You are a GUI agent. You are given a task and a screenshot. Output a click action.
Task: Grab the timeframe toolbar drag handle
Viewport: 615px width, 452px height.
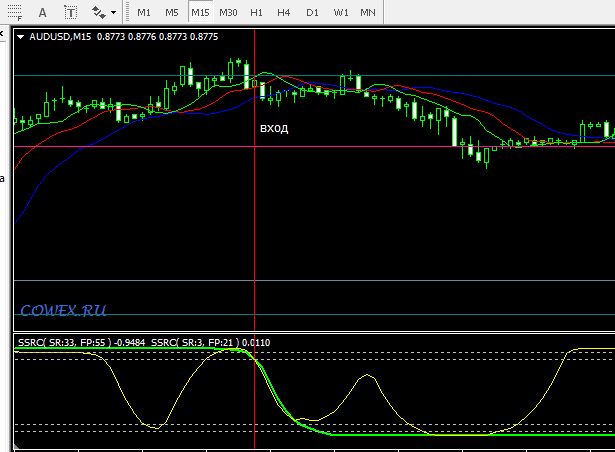pyautogui.click(x=127, y=13)
